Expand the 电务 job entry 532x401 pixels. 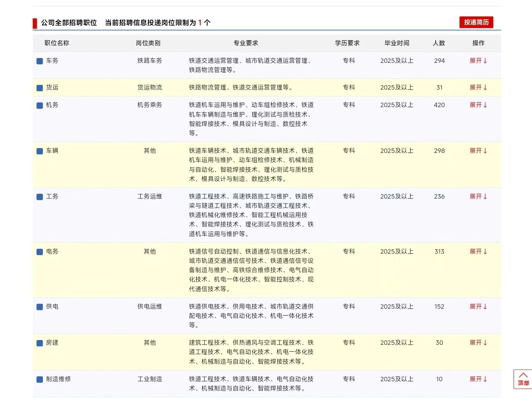point(478,251)
